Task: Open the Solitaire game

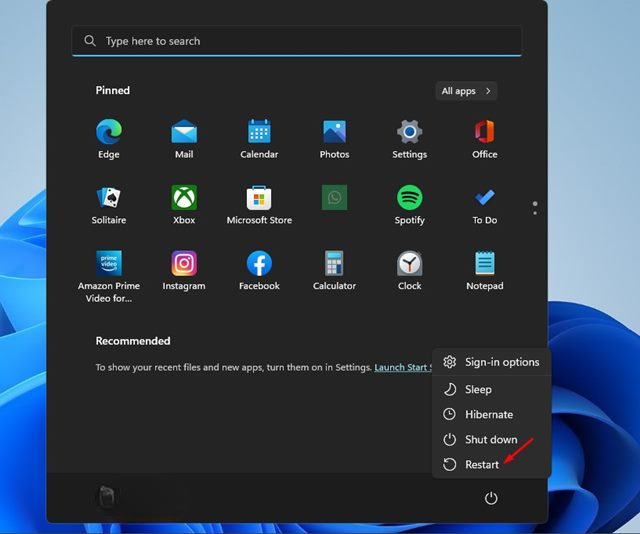Action: coord(109,205)
